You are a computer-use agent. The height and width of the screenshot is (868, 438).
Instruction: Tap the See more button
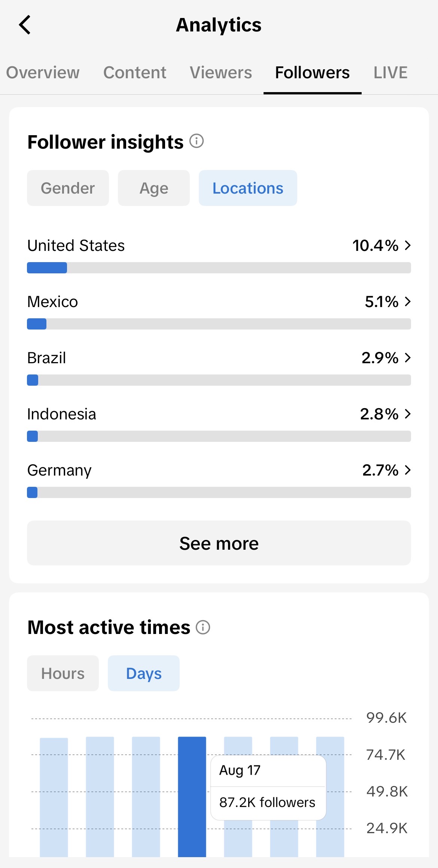click(x=219, y=543)
